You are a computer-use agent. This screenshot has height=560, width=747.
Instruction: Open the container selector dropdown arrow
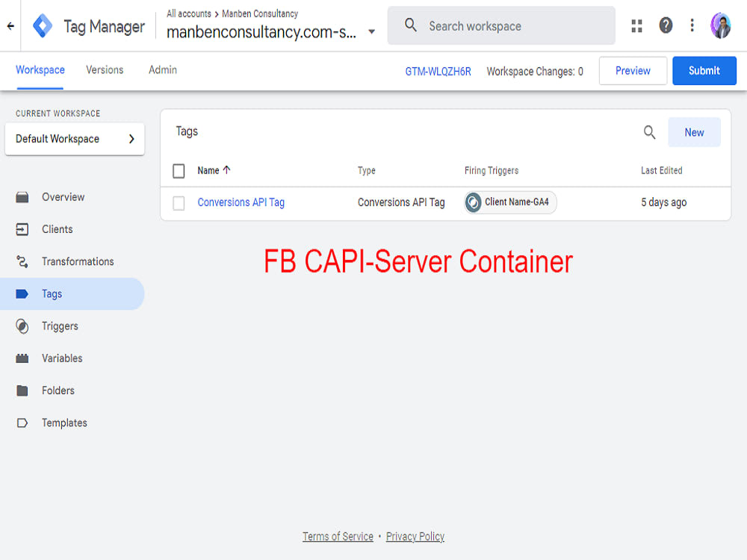(371, 32)
